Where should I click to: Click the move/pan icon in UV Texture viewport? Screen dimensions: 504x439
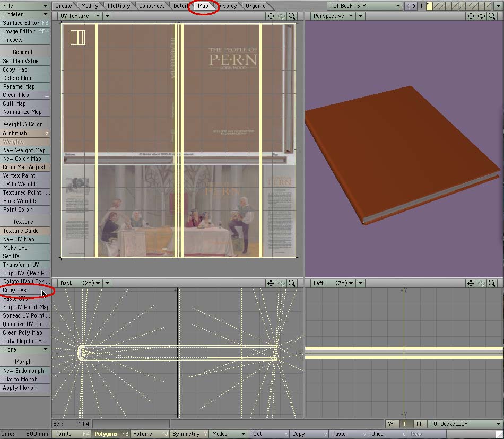click(271, 16)
